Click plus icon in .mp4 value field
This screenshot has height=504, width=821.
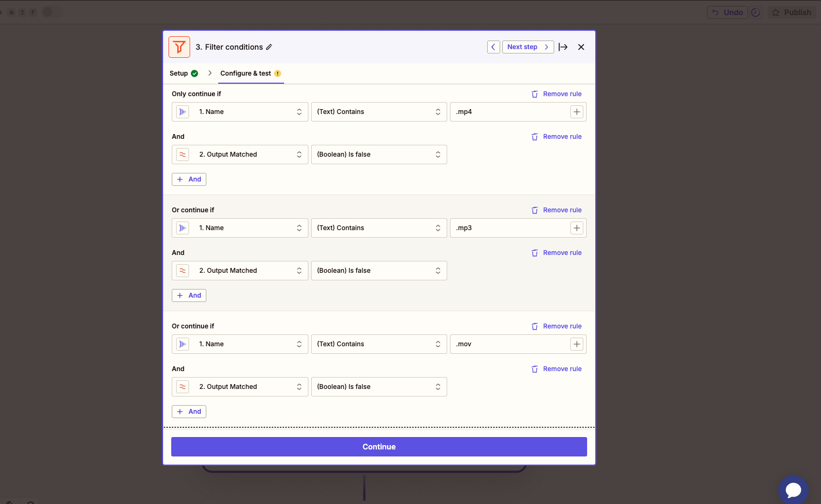point(577,112)
